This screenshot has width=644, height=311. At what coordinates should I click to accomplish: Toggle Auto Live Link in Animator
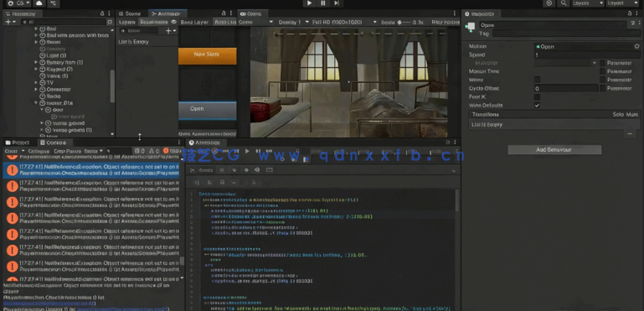224,22
